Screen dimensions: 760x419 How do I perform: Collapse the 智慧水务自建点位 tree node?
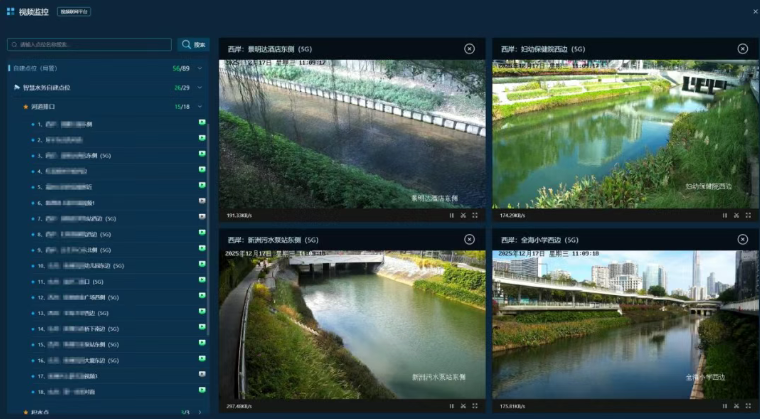coord(200,88)
